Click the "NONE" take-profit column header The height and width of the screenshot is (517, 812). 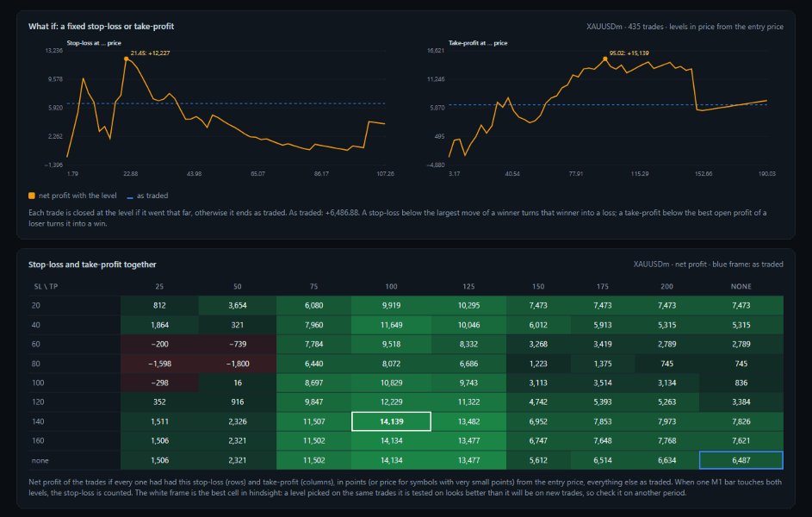741,286
